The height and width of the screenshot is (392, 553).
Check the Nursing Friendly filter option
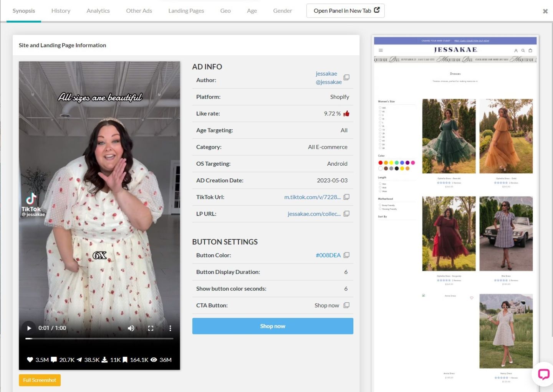click(x=380, y=209)
